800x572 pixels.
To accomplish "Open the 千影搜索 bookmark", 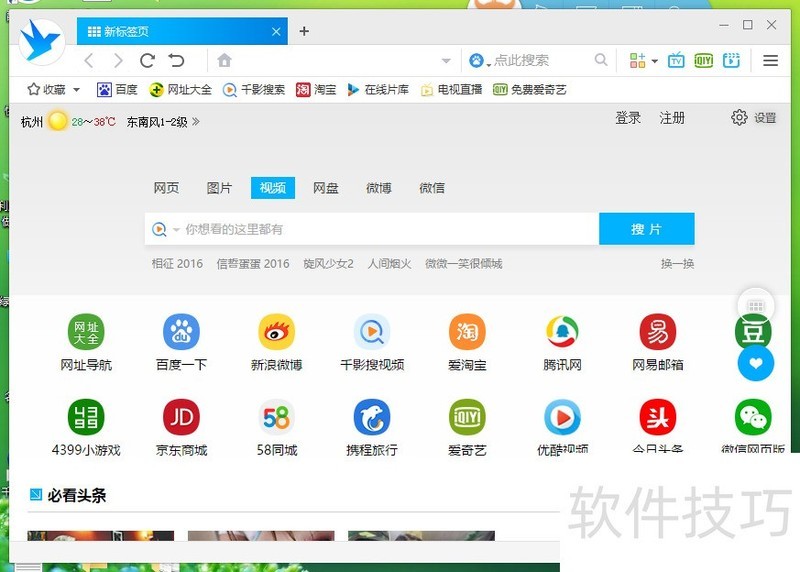I will [x=254, y=90].
